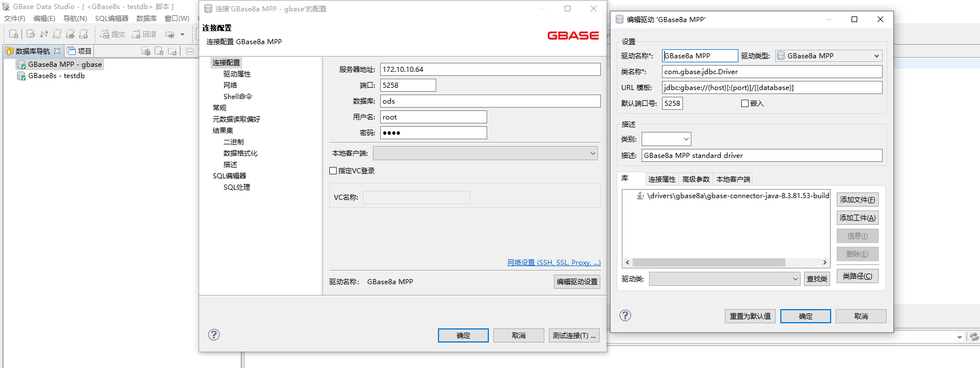Select 结果集 in settings tree

[x=223, y=131]
